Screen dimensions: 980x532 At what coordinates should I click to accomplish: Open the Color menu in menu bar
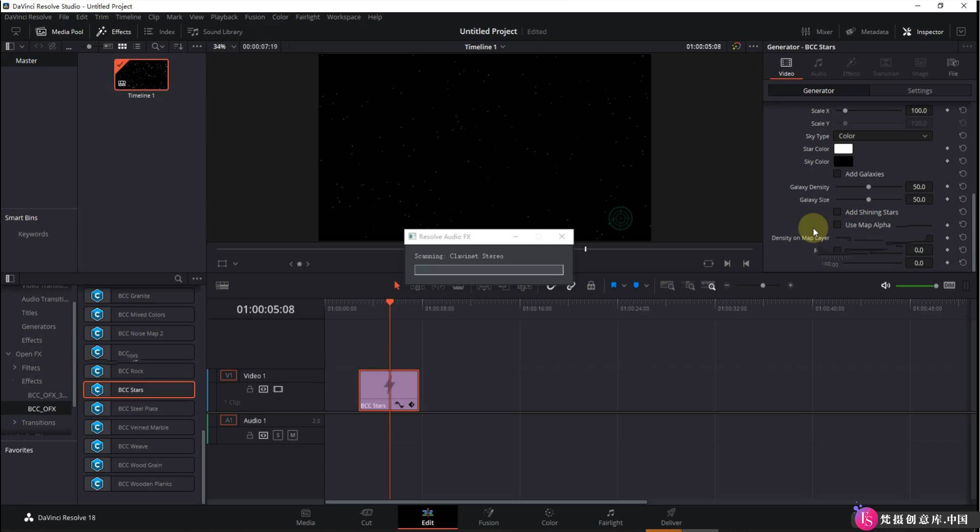click(x=280, y=17)
